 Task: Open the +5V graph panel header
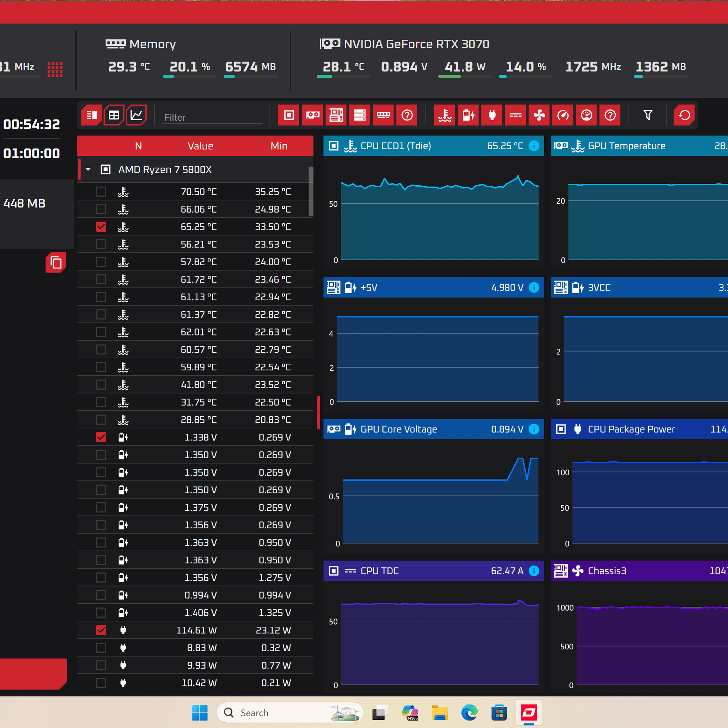pos(433,288)
